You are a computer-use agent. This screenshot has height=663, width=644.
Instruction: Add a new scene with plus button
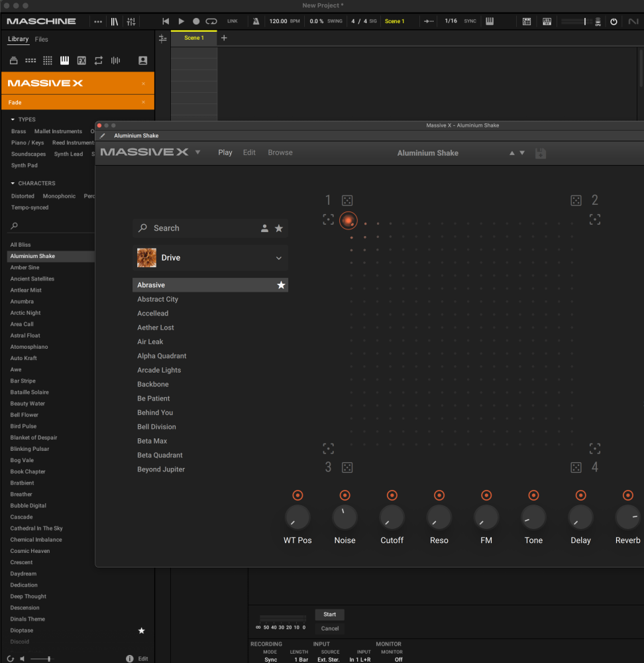pyautogui.click(x=225, y=38)
